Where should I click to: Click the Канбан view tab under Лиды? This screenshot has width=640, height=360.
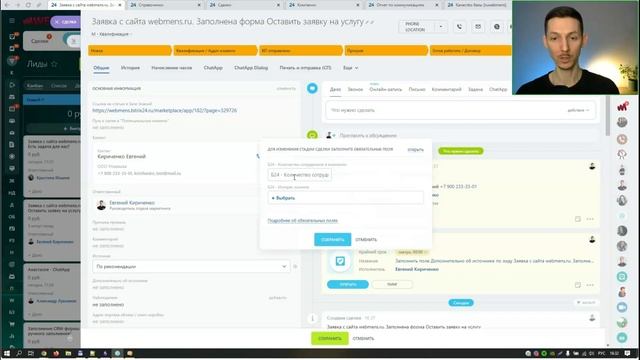(x=35, y=86)
